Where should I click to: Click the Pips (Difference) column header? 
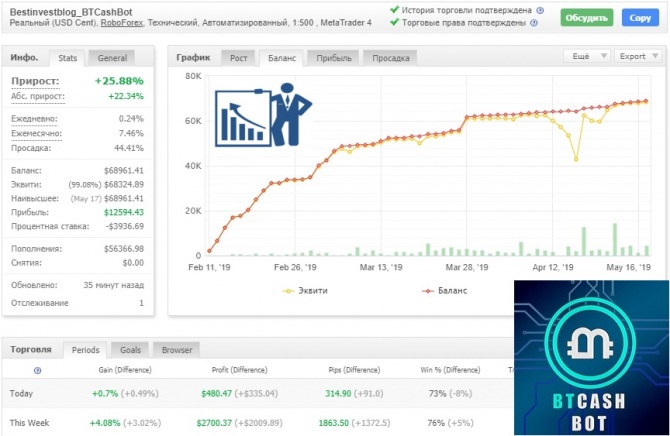(354, 370)
